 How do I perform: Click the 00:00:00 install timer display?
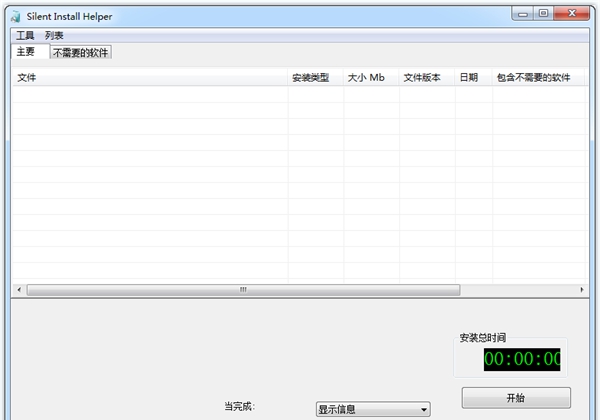click(x=522, y=359)
